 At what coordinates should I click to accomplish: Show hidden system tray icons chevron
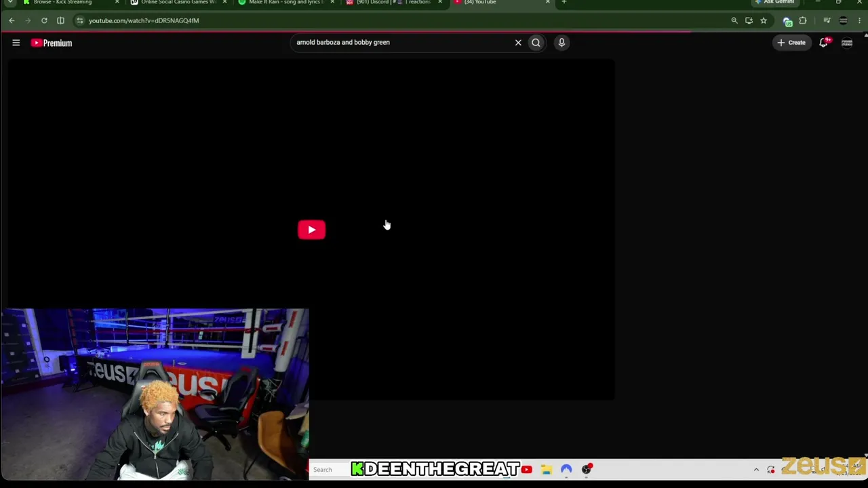click(756, 470)
